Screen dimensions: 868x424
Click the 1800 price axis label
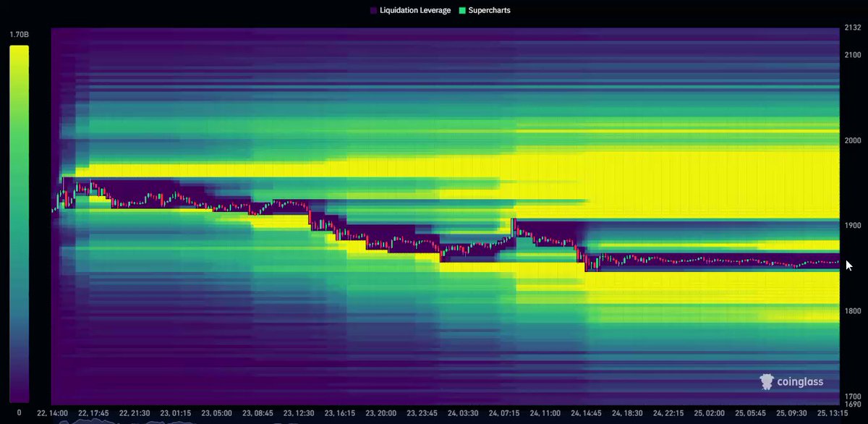point(851,311)
